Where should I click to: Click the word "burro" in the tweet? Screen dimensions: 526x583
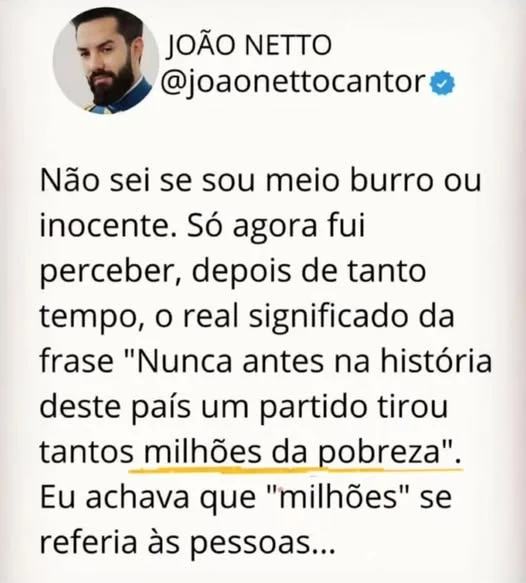(x=391, y=180)
